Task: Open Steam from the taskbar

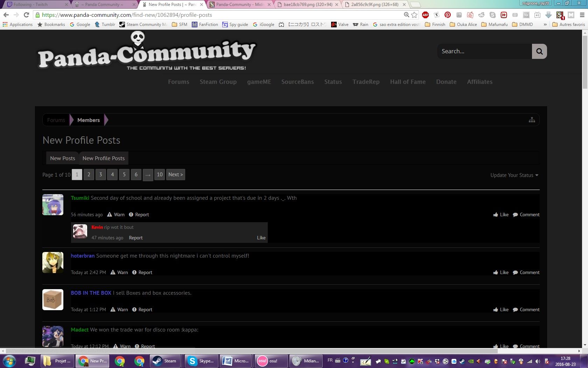Action: tap(165, 361)
